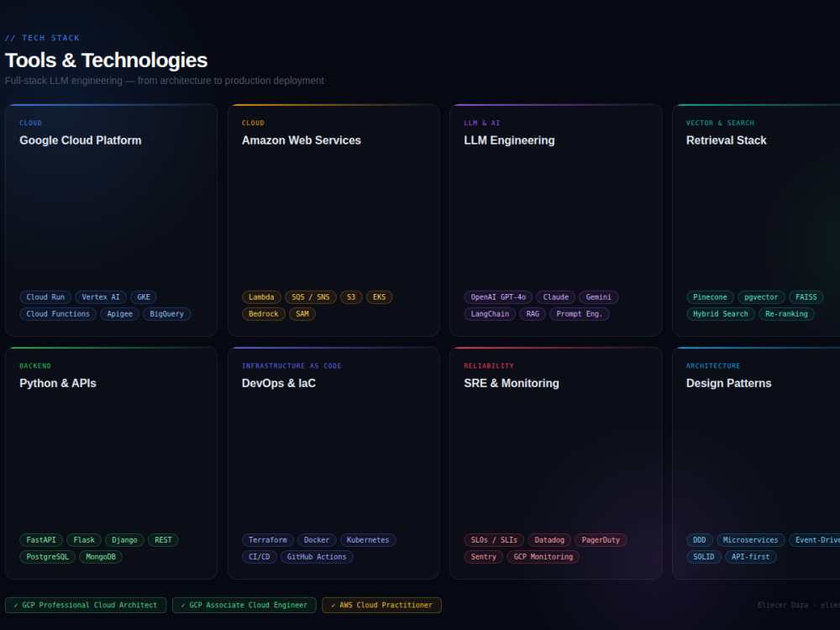Click the Apigee tag

point(119,314)
